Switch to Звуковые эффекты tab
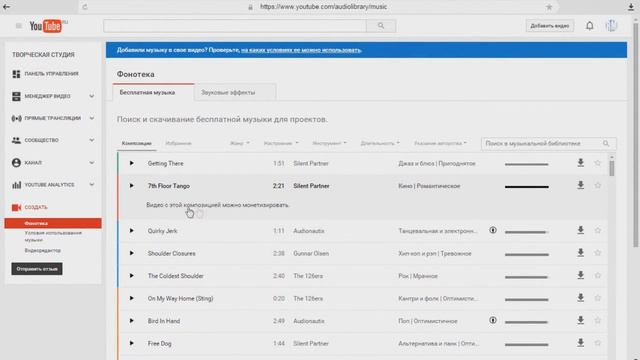The width and height of the screenshot is (640, 360). [236, 92]
